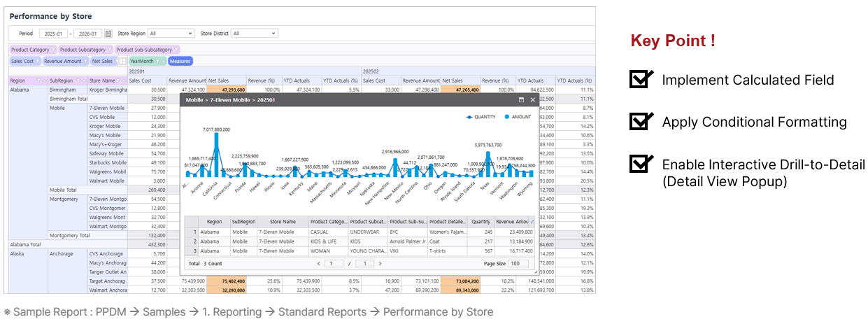The image size is (868, 324).
Task: Click the pivot layout grid icon
Action: (x=123, y=62)
